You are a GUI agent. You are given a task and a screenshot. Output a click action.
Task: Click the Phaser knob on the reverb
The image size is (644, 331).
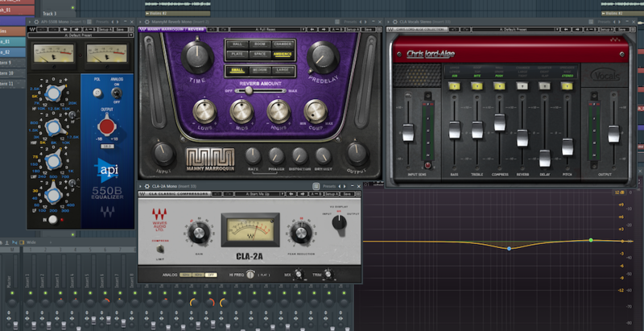(276, 154)
